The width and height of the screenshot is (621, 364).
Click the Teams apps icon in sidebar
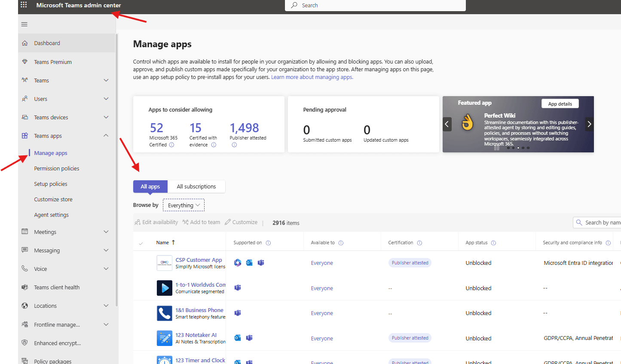24,135
